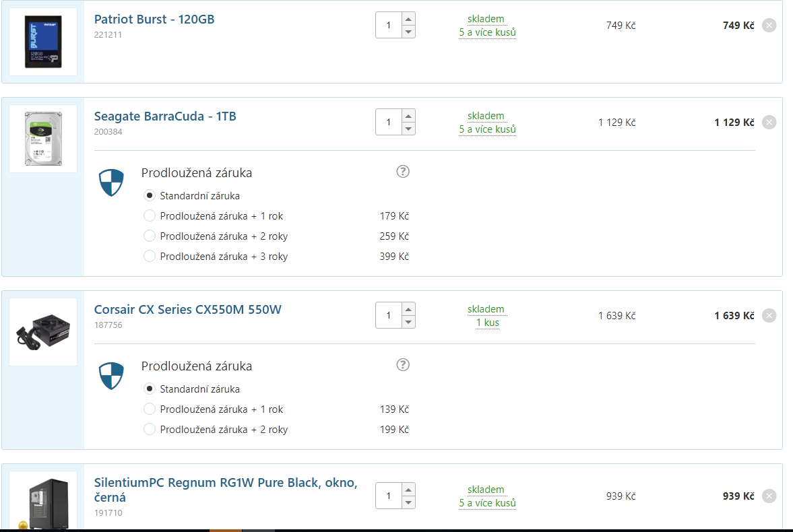The width and height of the screenshot is (793, 532).
Task: Increase Corsair CX550M quantity with up arrow
Action: [x=408, y=309]
